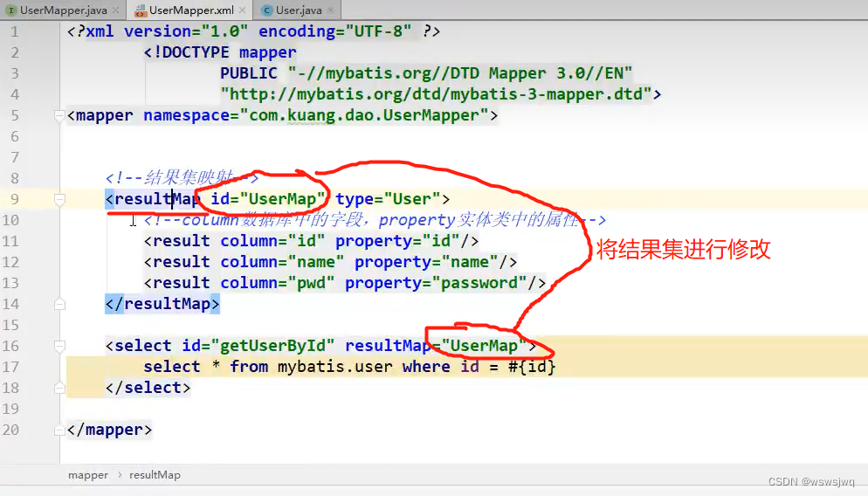This screenshot has width=868, height=496.
Task: Collapse the select block fold on line 16
Action: [59, 346]
